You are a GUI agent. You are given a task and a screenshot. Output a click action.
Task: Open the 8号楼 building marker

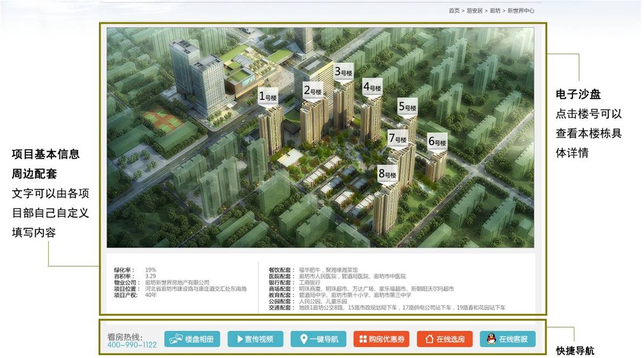388,174
